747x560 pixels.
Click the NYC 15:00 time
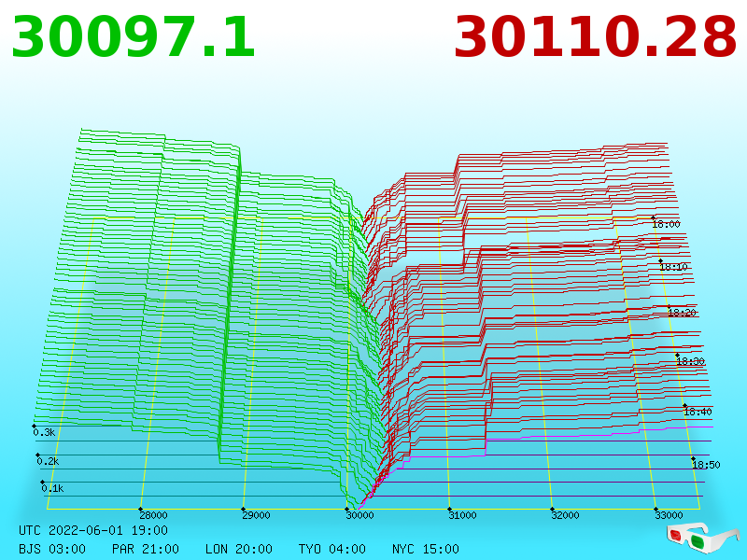coord(426,549)
